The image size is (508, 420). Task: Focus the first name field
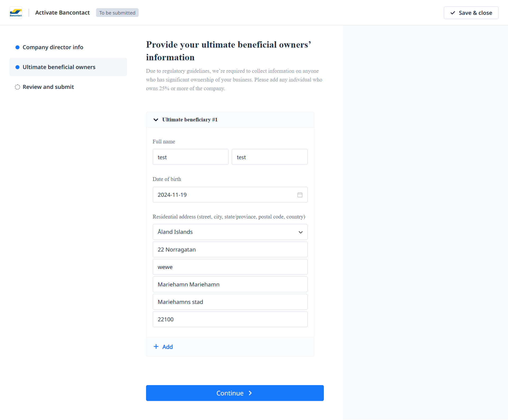click(x=190, y=157)
